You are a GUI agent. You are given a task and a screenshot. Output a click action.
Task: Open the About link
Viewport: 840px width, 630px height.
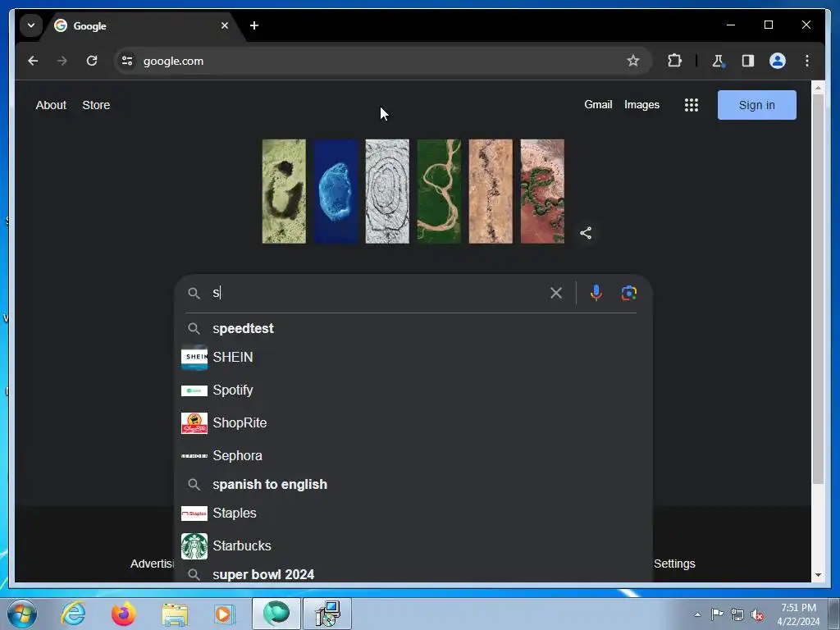51,105
